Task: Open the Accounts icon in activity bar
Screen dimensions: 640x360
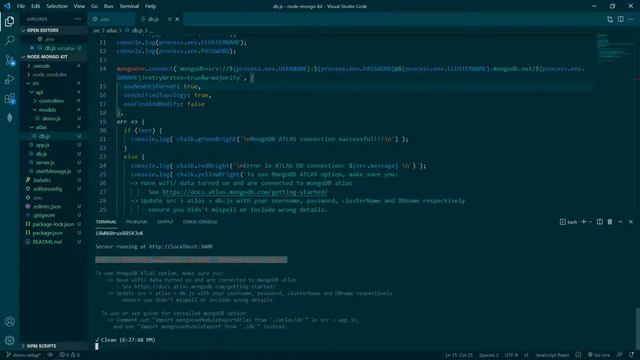Action: pyautogui.click(x=9, y=321)
